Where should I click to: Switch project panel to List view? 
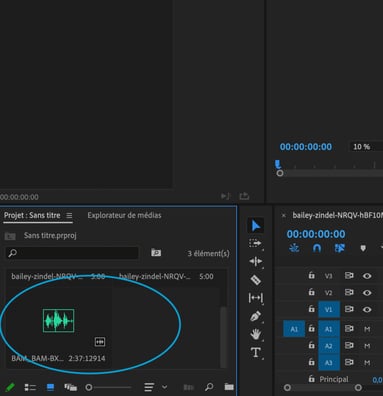click(x=30, y=387)
